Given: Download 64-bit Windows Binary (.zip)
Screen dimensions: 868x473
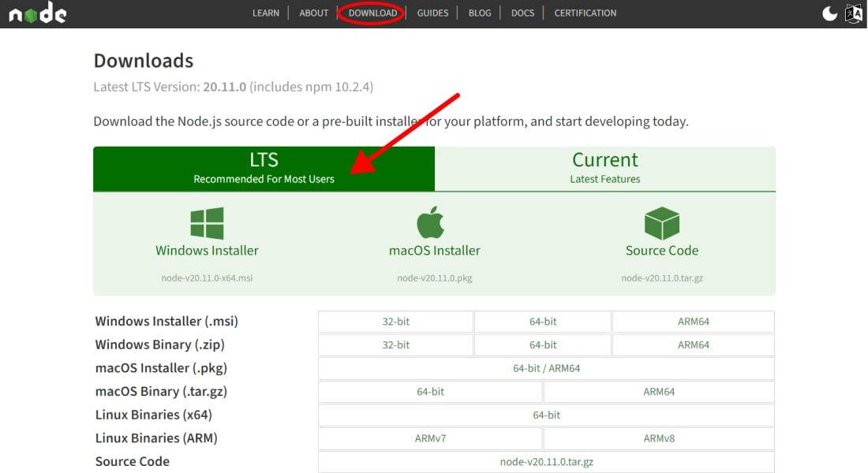Looking at the screenshot, I should pos(543,345).
